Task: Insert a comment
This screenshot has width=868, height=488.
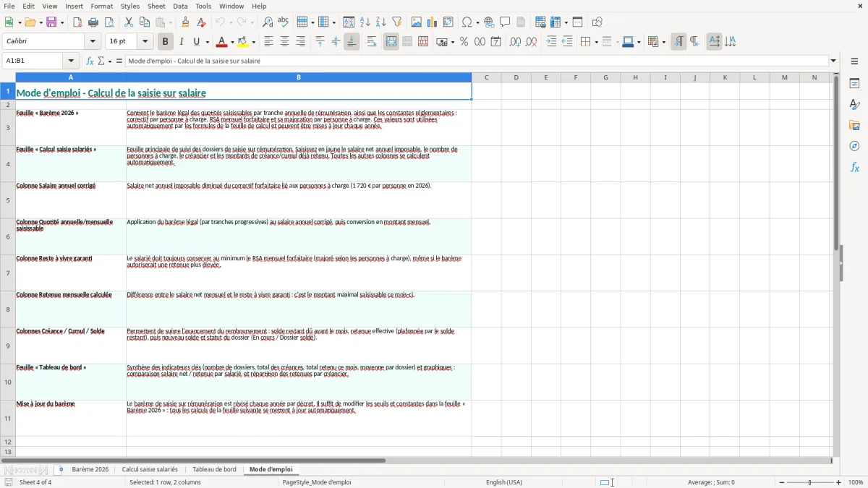Action: (x=505, y=22)
